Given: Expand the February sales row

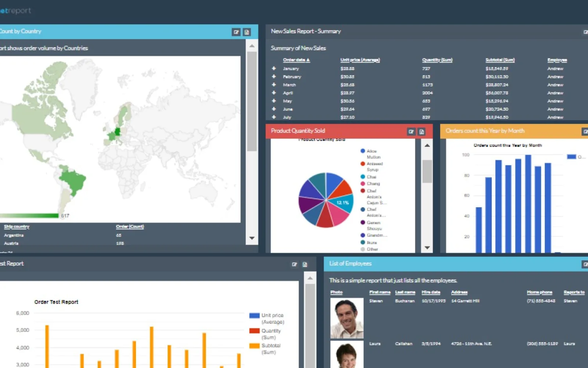Looking at the screenshot, I should 274,77.
